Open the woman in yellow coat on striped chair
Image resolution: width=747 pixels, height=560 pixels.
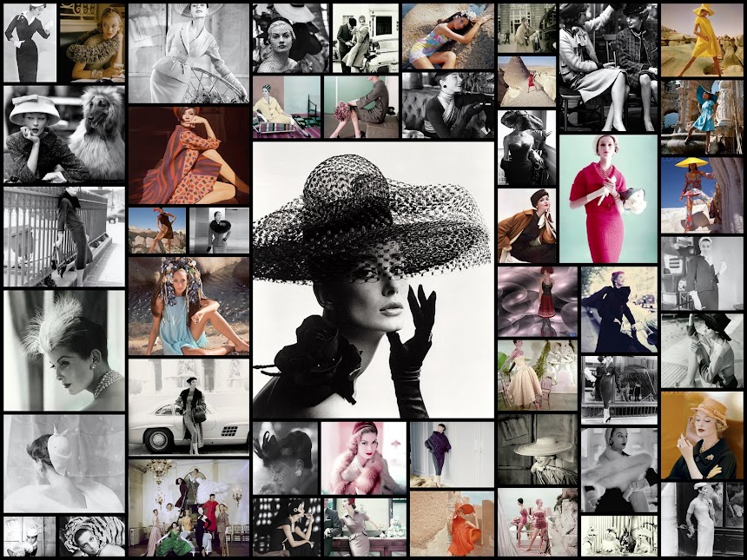coord(287,107)
